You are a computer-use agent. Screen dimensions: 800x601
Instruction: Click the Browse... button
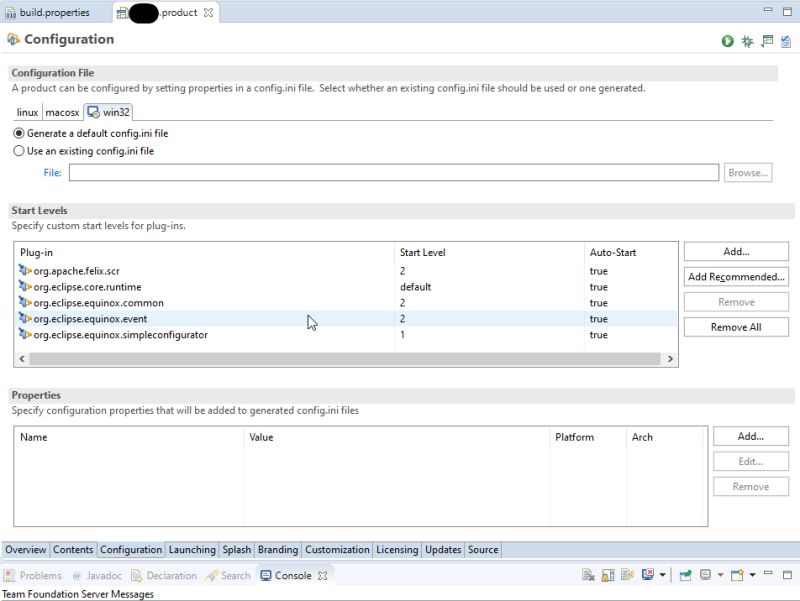[x=748, y=172]
